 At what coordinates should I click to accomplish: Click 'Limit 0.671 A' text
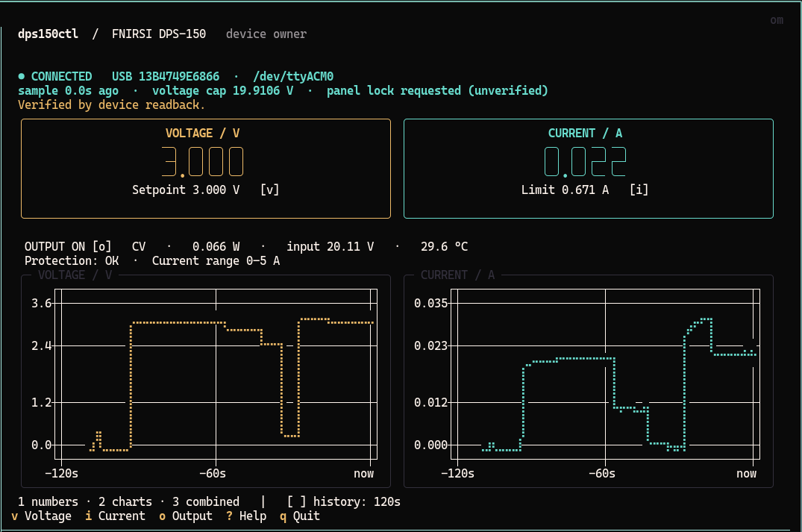(x=566, y=190)
